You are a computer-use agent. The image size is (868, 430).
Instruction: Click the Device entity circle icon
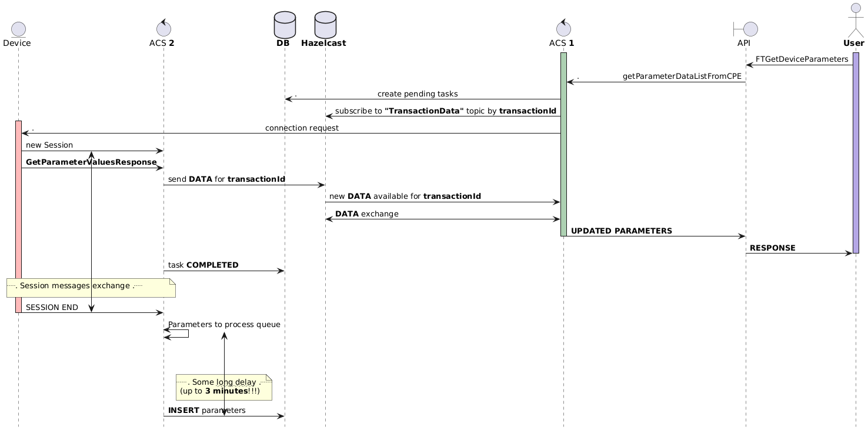tap(18, 29)
